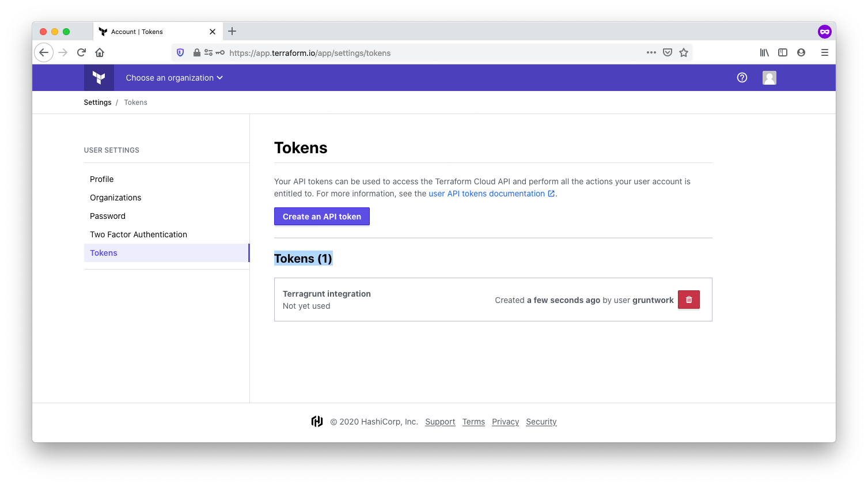Click the browser home icon

pos(99,52)
